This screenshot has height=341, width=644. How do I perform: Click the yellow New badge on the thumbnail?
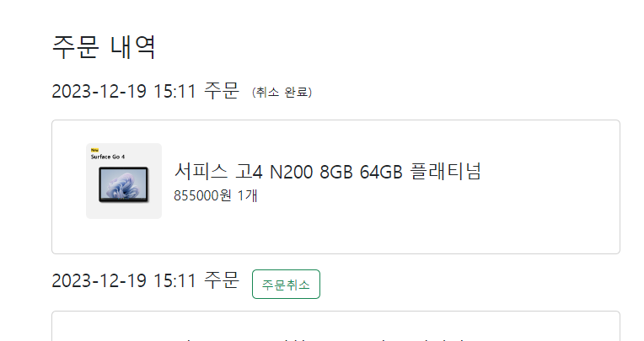tap(95, 150)
